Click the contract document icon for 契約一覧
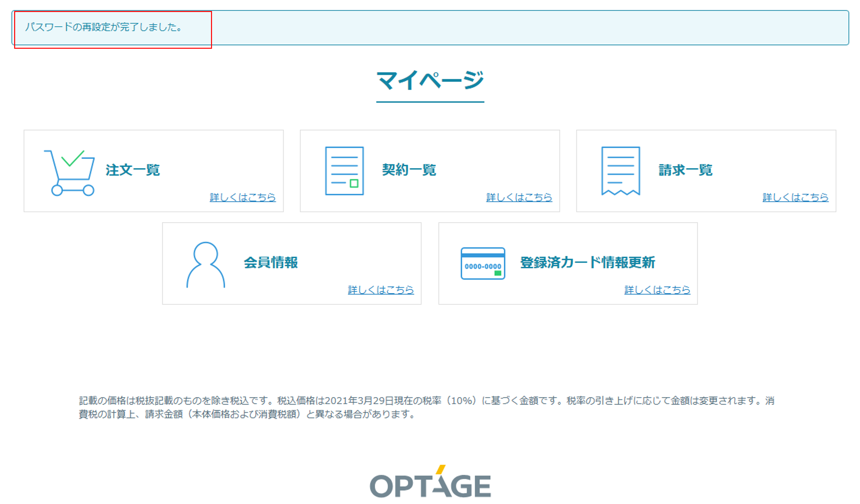 344,171
